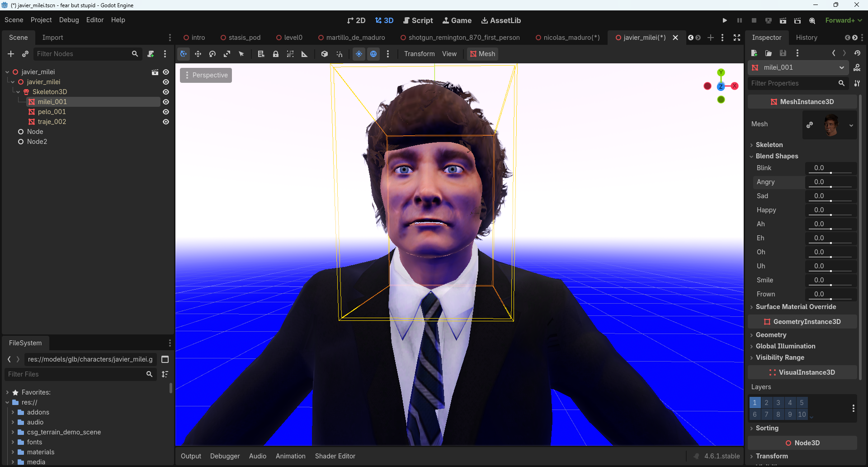
Task: Expand Surface Material Override section
Action: pos(796,307)
